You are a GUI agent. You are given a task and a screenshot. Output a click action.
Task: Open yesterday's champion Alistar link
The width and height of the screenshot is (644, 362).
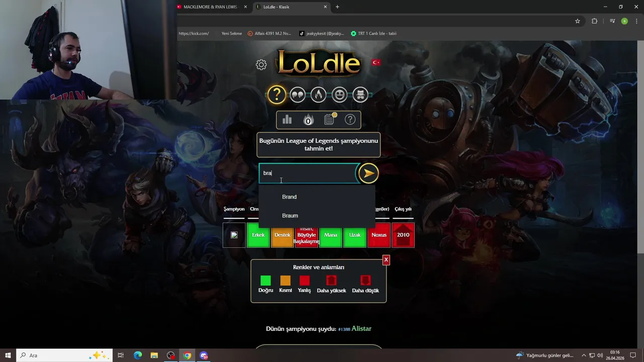(361, 328)
